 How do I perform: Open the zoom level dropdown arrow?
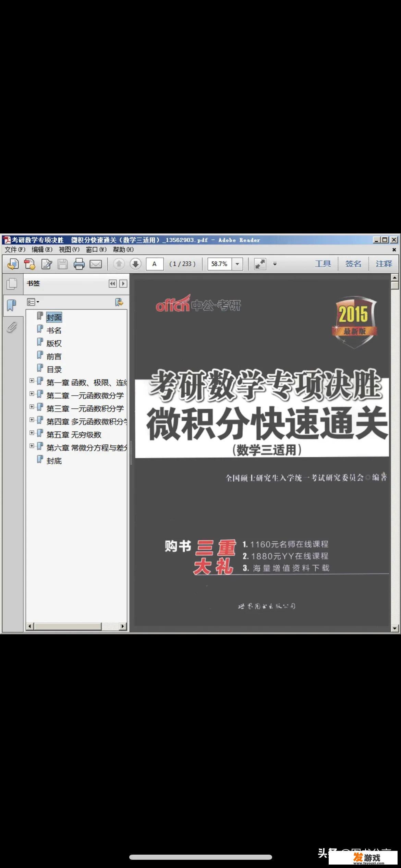(x=237, y=264)
